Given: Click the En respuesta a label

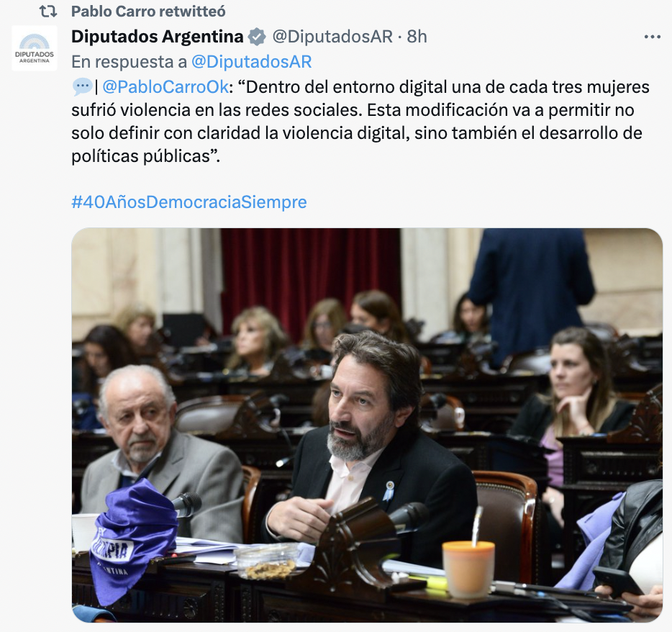Looking at the screenshot, I should 129,62.
